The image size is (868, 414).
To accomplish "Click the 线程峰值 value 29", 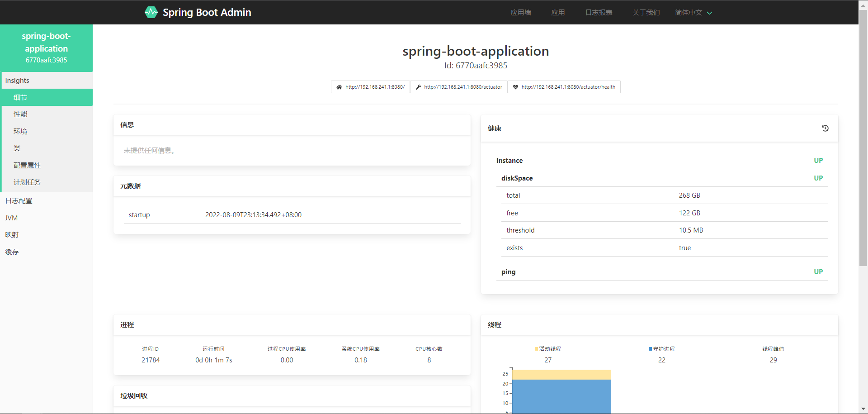I will coord(774,360).
